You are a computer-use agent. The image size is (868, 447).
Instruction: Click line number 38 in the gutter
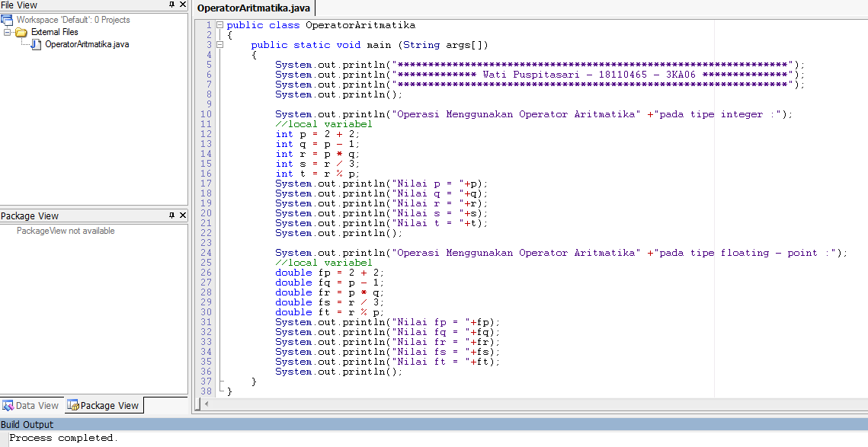coord(206,391)
